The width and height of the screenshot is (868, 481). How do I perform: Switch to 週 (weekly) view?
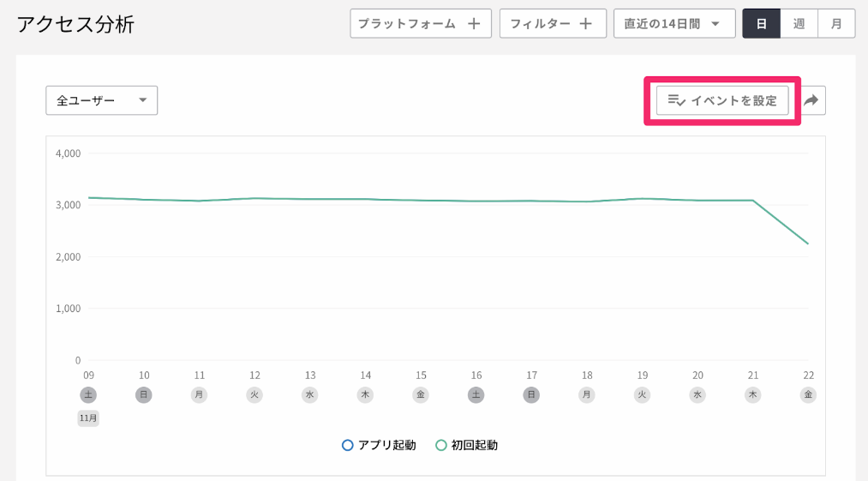pyautogui.click(x=799, y=24)
